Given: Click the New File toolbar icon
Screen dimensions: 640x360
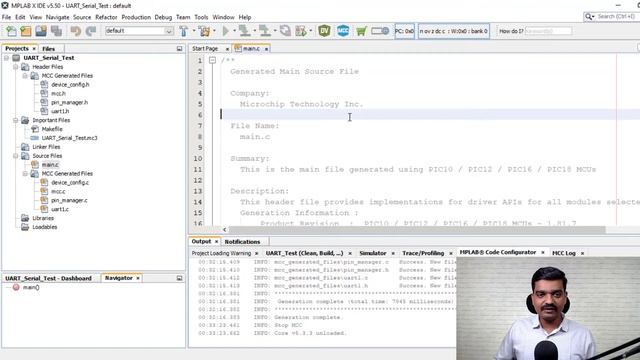Looking at the screenshot, I should (11, 31).
